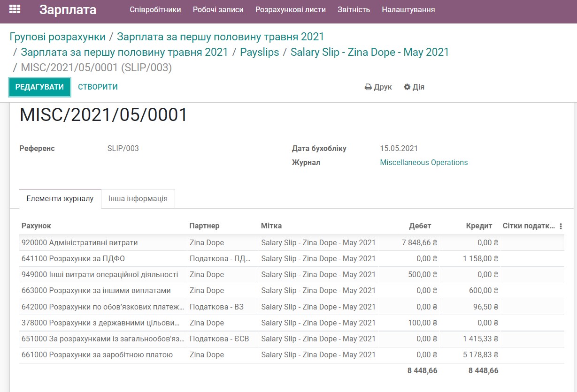This screenshot has width=577, height=392.
Task: Open Salary Slip - Zina Dope - May 2021 breadcrumb
Action: pyautogui.click(x=369, y=52)
